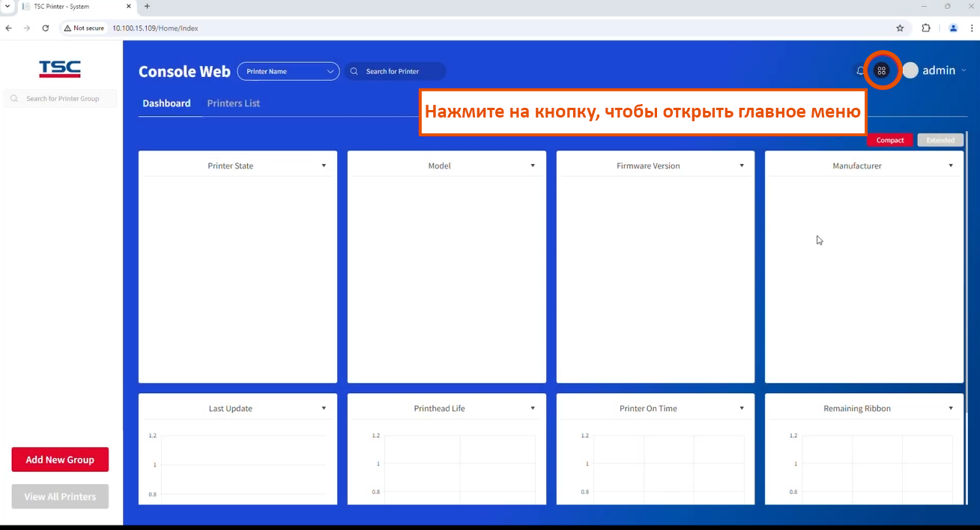Switch to Extended view
This screenshot has height=530, width=980.
click(940, 140)
